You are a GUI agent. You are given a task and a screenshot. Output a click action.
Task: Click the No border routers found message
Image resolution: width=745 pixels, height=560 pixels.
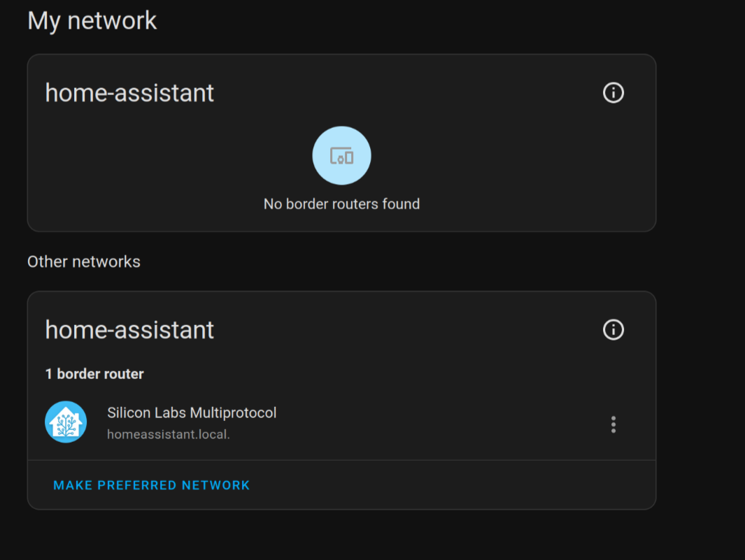click(341, 203)
